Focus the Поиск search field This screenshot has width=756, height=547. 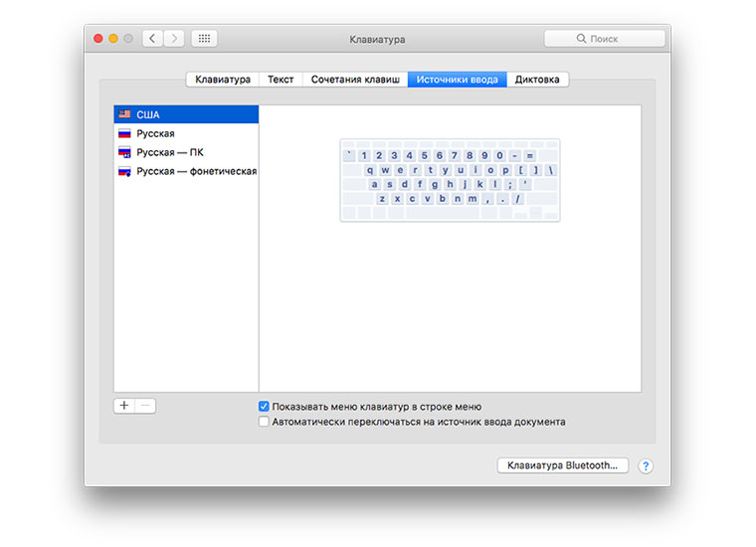605,39
